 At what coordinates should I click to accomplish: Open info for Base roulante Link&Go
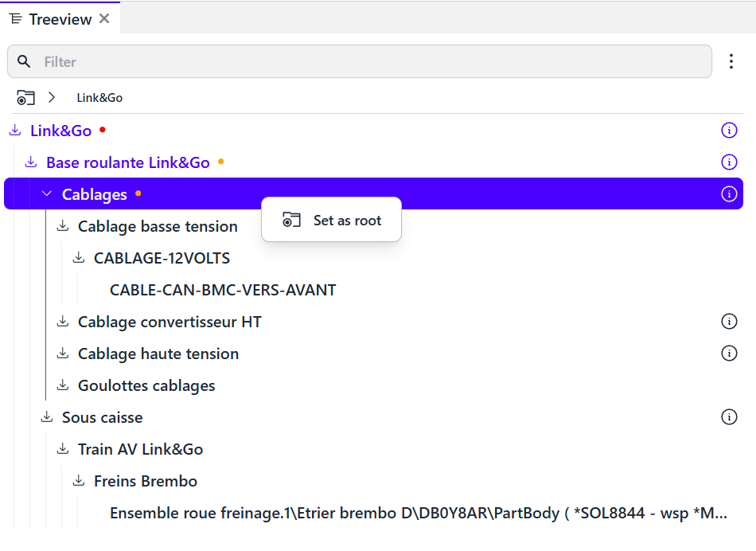click(729, 162)
